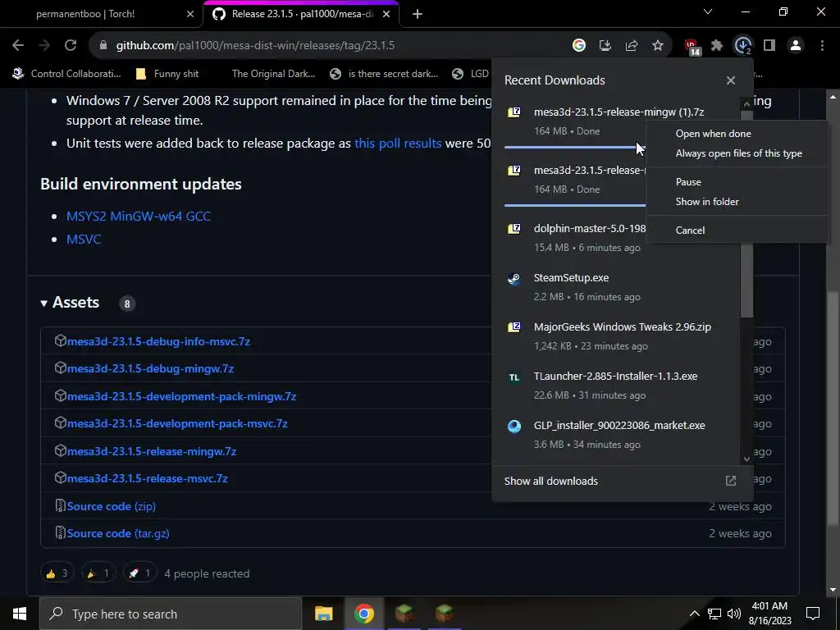The height and width of the screenshot is (630, 840).
Task: Open the browser side panel icon
Action: pyautogui.click(x=769, y=46)
